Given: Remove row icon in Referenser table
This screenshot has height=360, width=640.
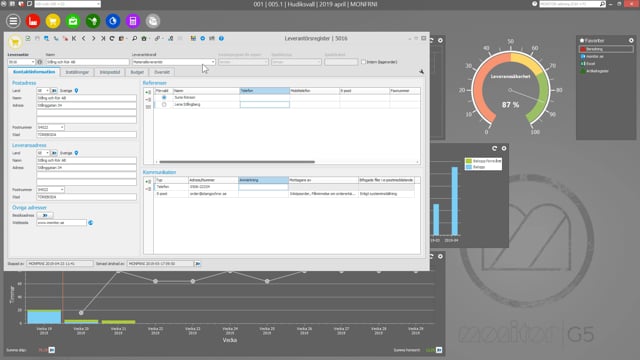Looking at the screenshot, I should click(148, 100).
